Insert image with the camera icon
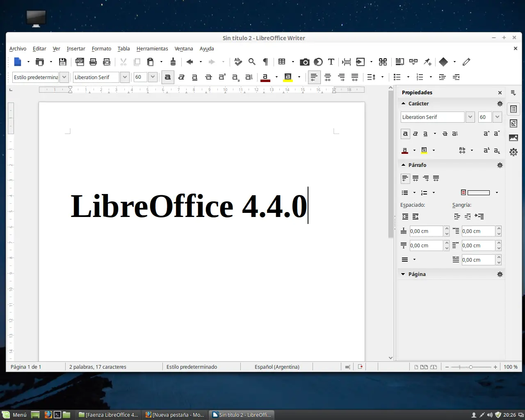Screen dimensions: 525x420 [304, 62]
